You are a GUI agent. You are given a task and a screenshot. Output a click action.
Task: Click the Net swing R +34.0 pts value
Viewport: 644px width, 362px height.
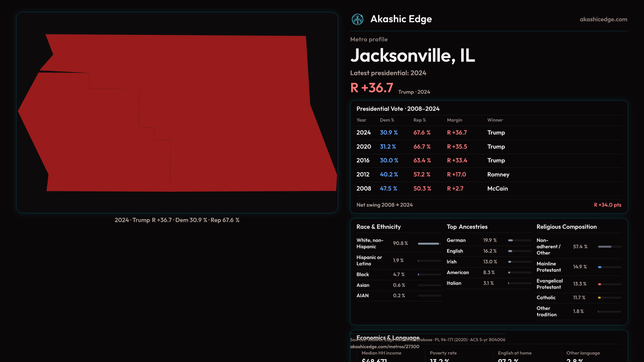pos(607,205)
